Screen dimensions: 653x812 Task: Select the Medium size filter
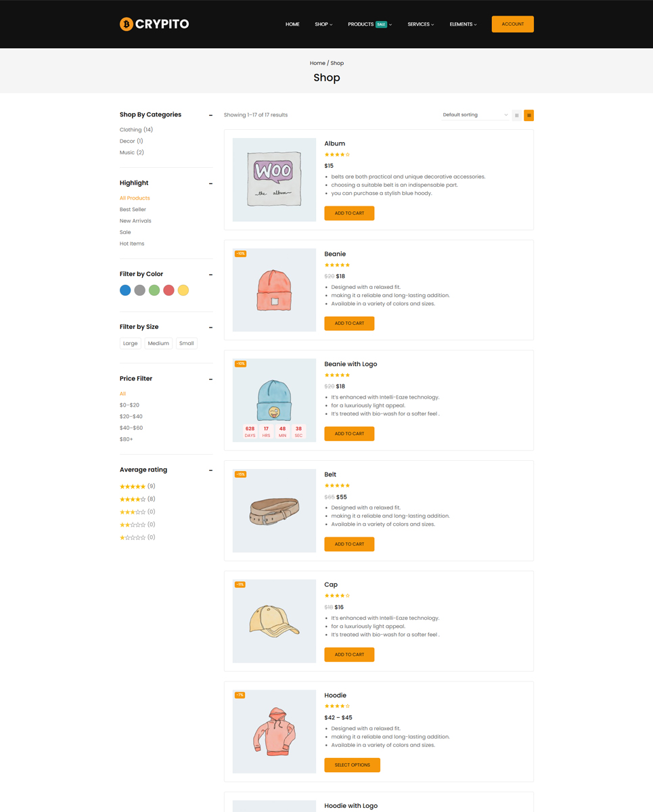pyautogui.click(x=158, y=344)
